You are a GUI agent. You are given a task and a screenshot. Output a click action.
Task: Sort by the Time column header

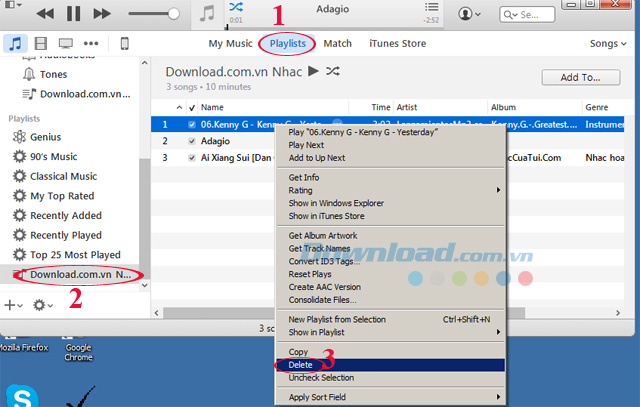coord(380,107)
